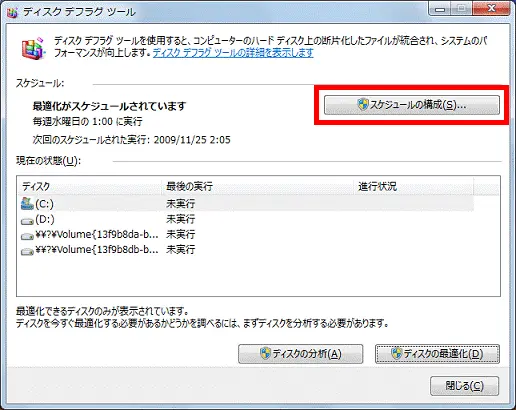
Task: Select the C: drive Windows icon
Action: tap(27, 203)
